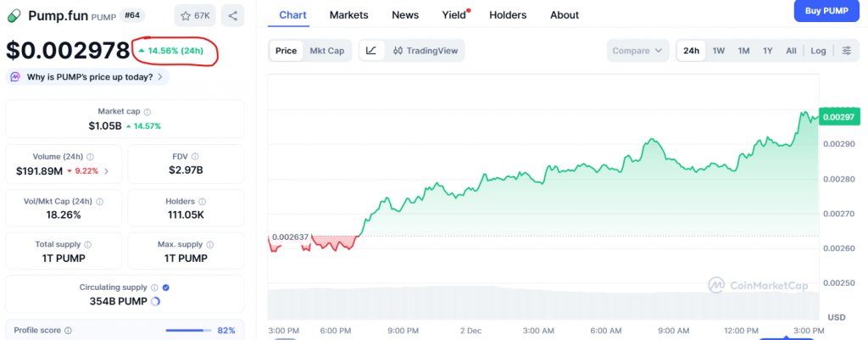
Task: Click the 2 Dec date axis label
Action: pyautogui.click(x=470, y=331)
